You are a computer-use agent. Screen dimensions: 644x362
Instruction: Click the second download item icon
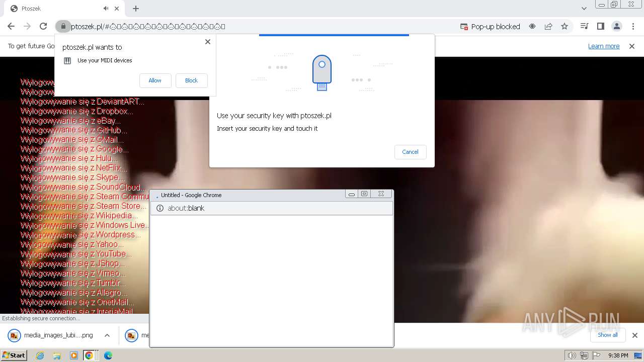point(132,335)
